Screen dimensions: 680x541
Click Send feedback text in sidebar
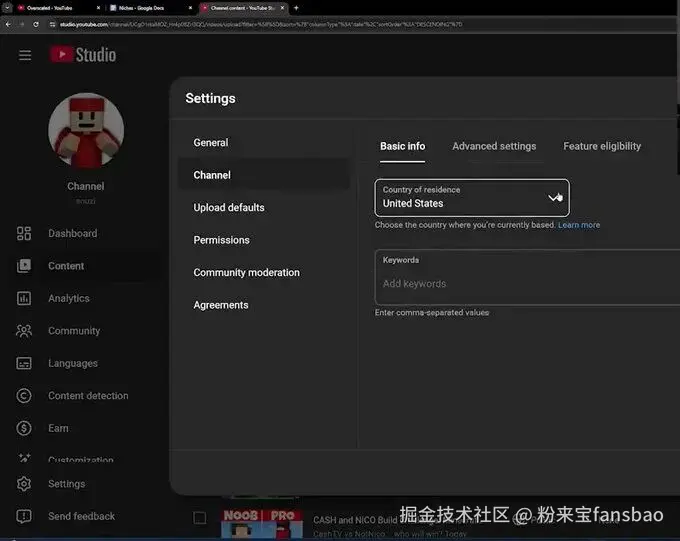[82, 516]
